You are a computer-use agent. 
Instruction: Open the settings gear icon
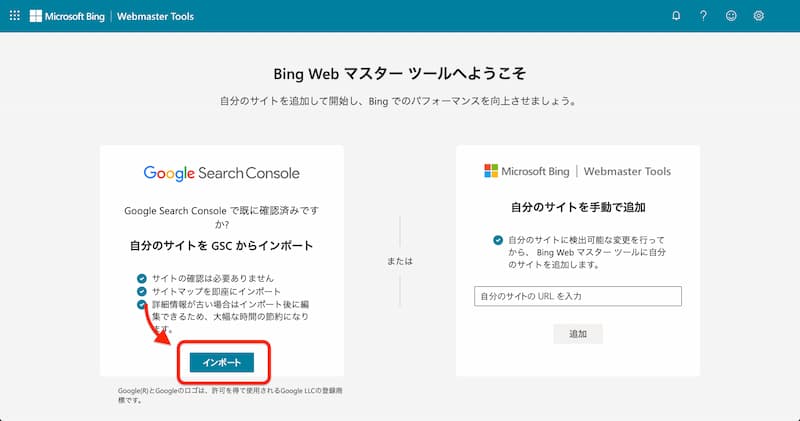tap(759, 16)
